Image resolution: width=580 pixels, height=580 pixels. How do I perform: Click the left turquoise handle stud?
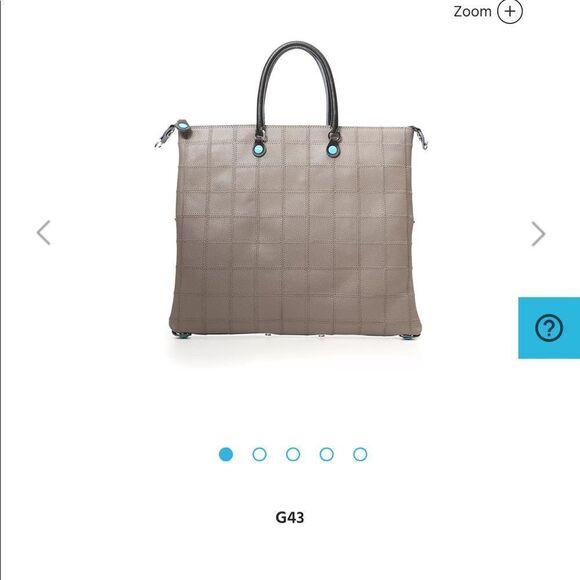tap(259, 149)
